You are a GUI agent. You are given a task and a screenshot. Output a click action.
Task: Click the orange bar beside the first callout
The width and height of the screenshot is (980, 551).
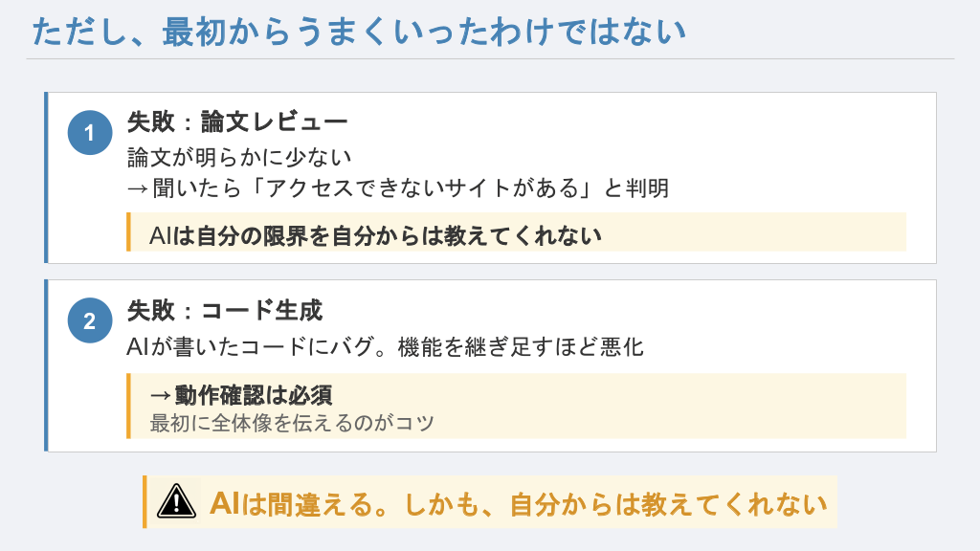point(128,232)
